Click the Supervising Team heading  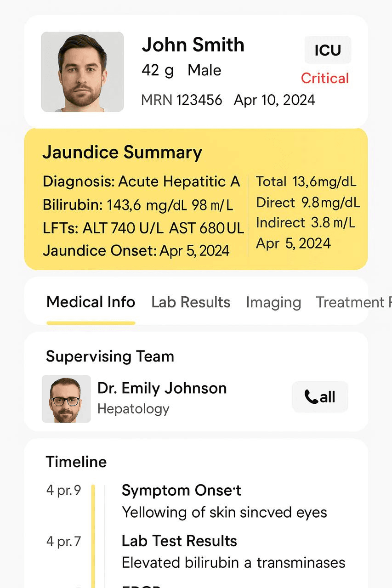(110, 356)
